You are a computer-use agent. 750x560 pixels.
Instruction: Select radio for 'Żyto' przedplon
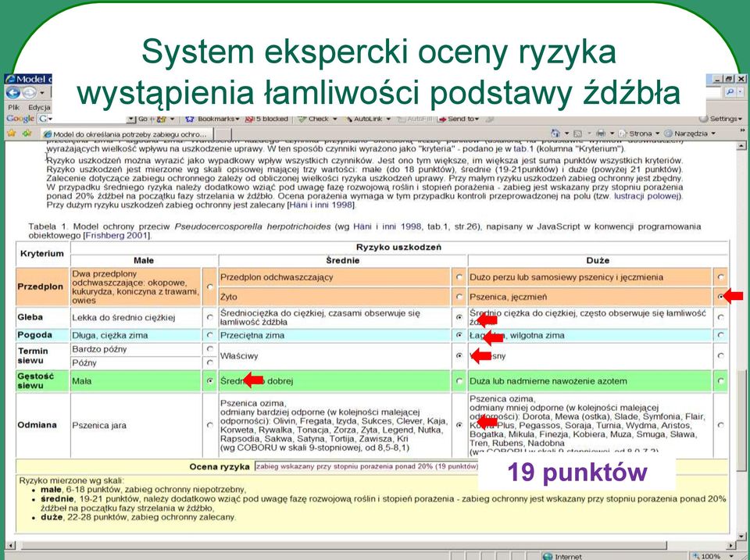pyautogui.click(x=459, y=297)
